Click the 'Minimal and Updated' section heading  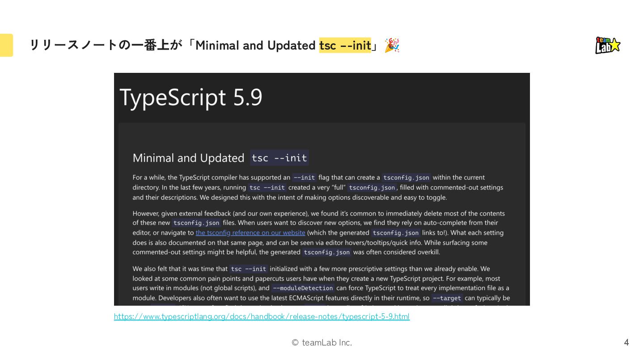pyautogui.click(x=188, y=158)
